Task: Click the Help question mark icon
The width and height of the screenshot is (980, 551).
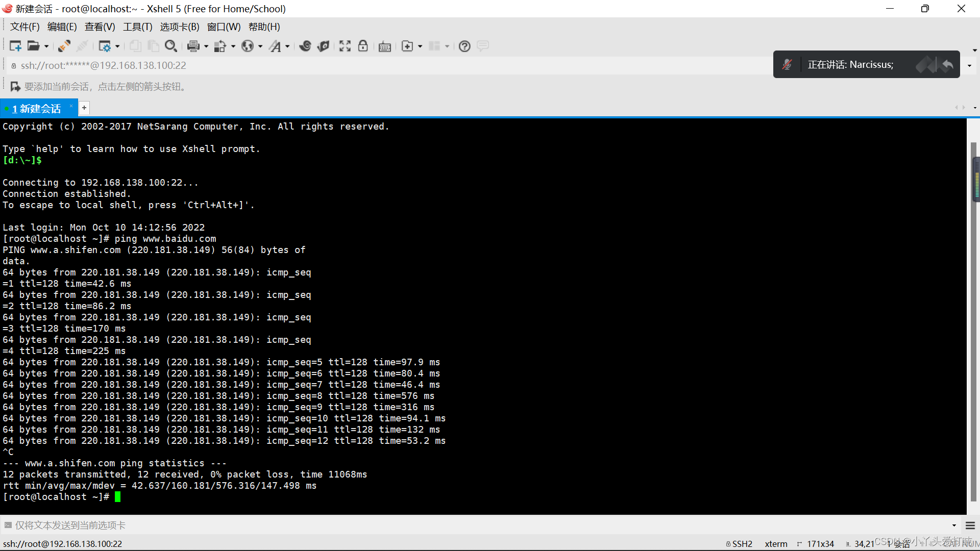Action: click(x=464, y=46)
